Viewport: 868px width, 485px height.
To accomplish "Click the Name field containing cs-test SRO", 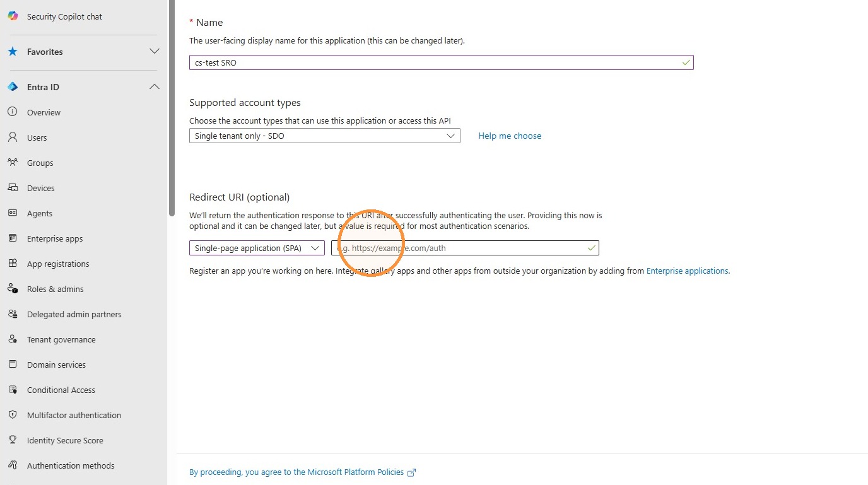I will (441, 62).
